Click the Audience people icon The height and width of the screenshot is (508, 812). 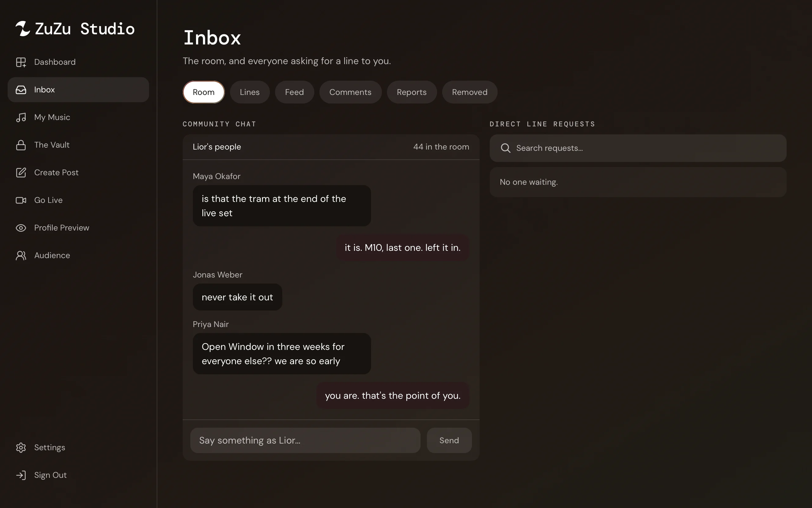click(x=21, y=255)
